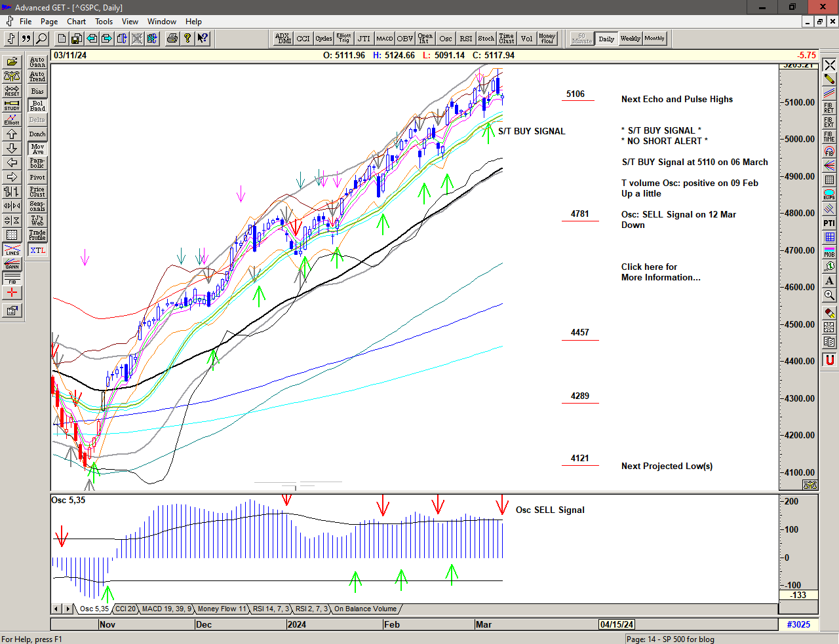This screenshot has width=839, height=644.
Task: Switch the chart to Weekly timeframe
Action: (630, 39)
